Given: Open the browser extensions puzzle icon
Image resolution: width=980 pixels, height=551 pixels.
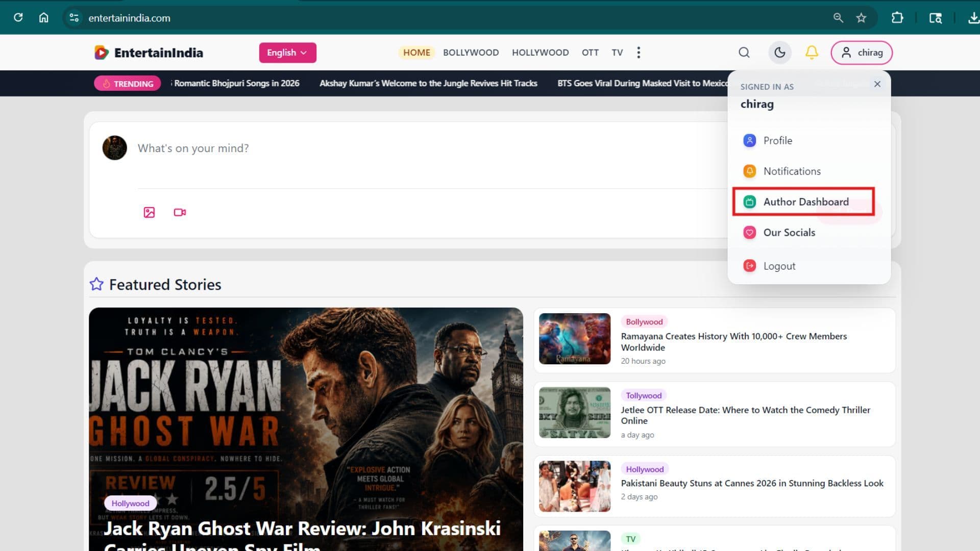Looking at the screenshot, I should 897,18.
